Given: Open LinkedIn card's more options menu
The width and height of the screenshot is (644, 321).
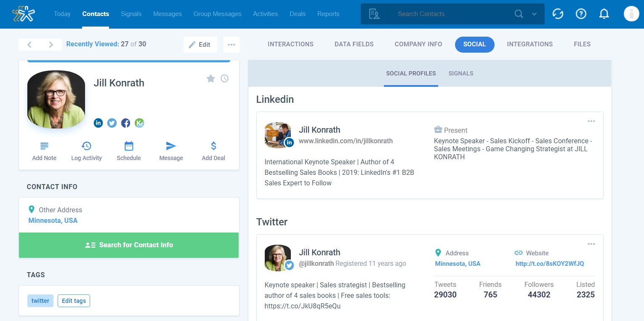Looking at the screenshot, I should tap(591, 121).
